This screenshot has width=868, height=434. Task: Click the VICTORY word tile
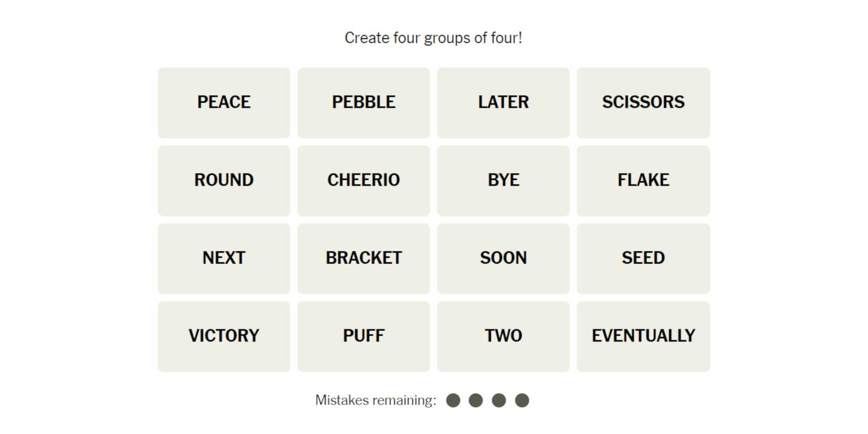pos(224,336)
